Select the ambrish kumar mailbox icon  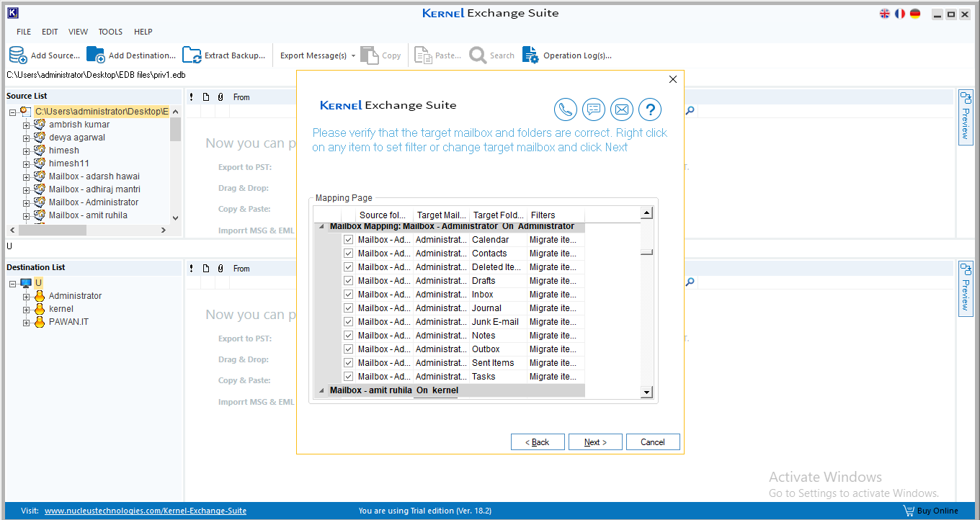pyautogui.click(x=40, y=125)
